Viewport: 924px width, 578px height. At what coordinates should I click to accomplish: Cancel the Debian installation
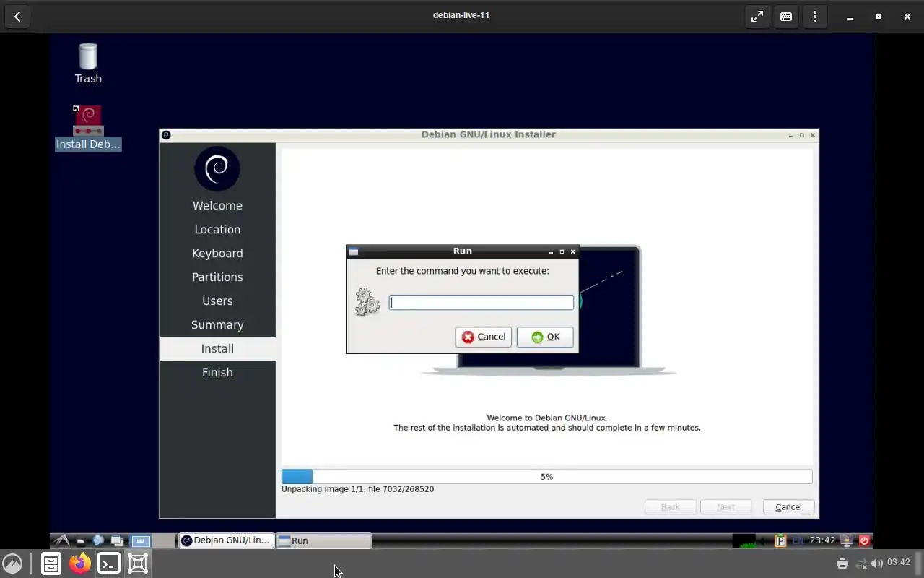[x=788, y=507]
